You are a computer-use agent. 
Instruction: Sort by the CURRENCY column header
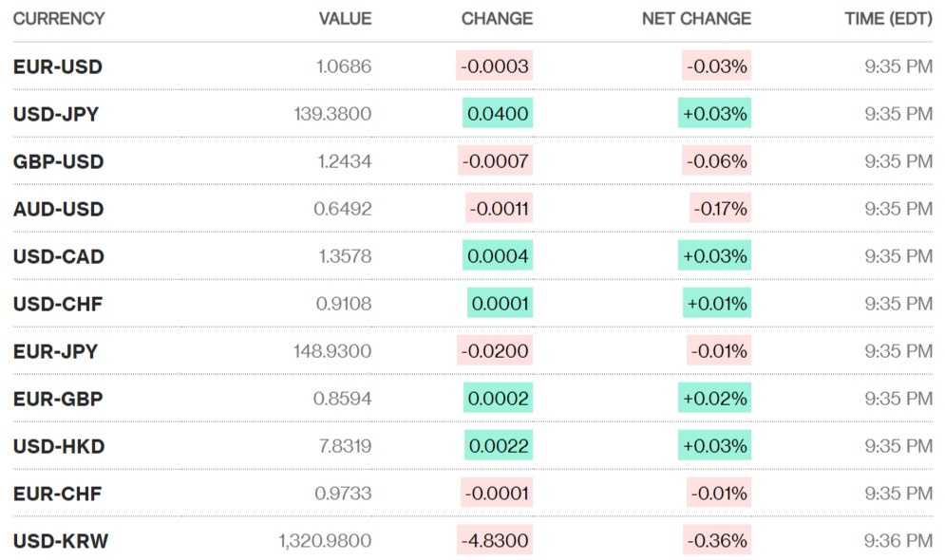(x=59, y=18)
